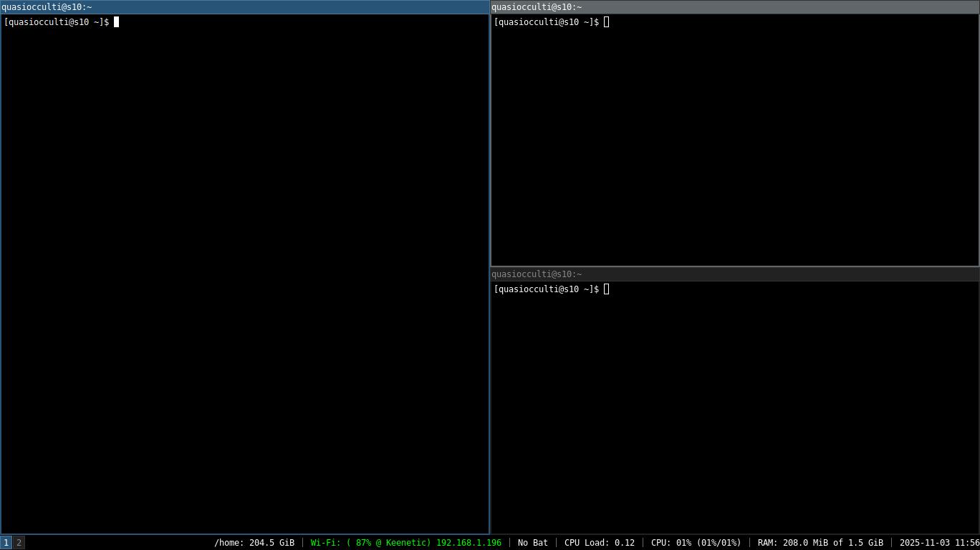
Task: Click the CPU Load status block
Action: click(600, 543)
